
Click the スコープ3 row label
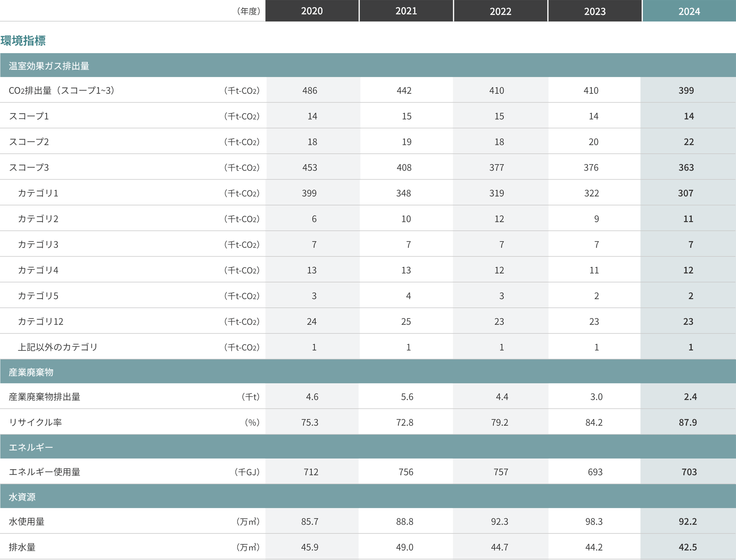tap(29, 167)
